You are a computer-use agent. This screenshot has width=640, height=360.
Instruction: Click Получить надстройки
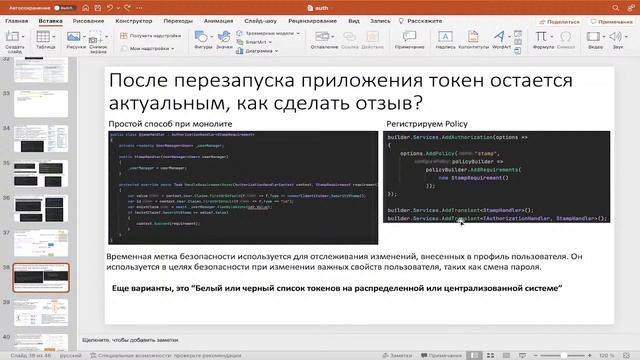(x=151, y=36)
